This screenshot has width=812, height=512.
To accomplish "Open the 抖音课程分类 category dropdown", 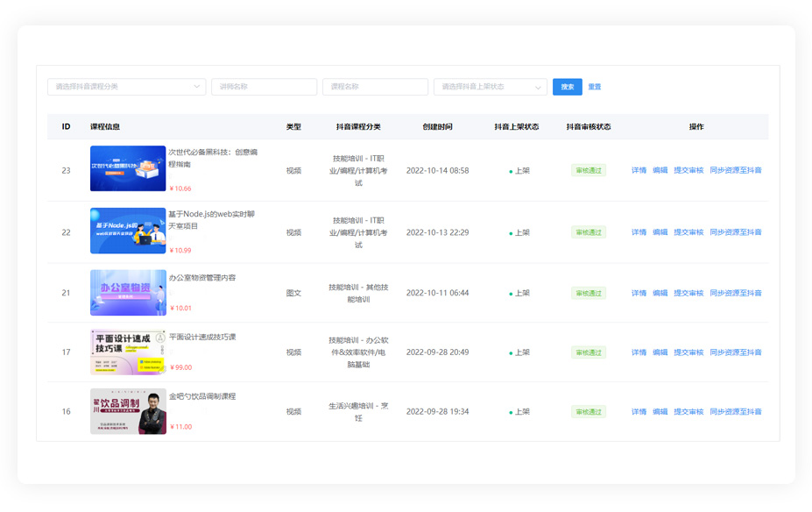I will 127,87.
